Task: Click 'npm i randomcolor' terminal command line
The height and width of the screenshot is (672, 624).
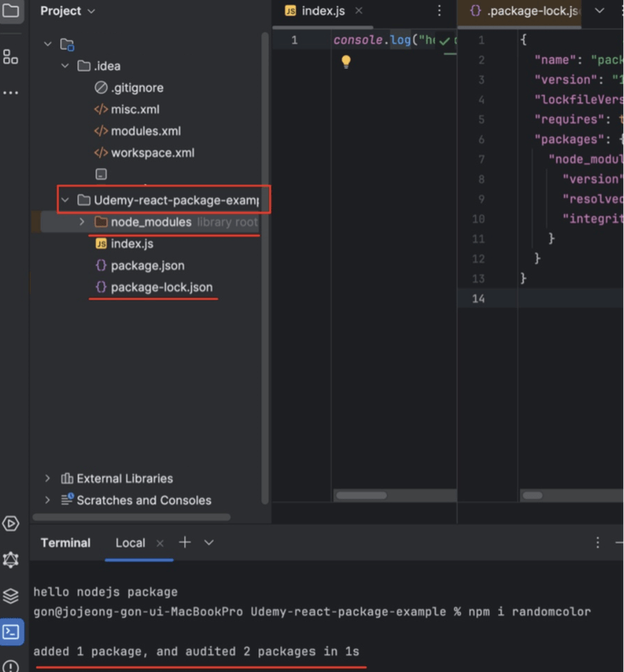Action: [529, 612]
